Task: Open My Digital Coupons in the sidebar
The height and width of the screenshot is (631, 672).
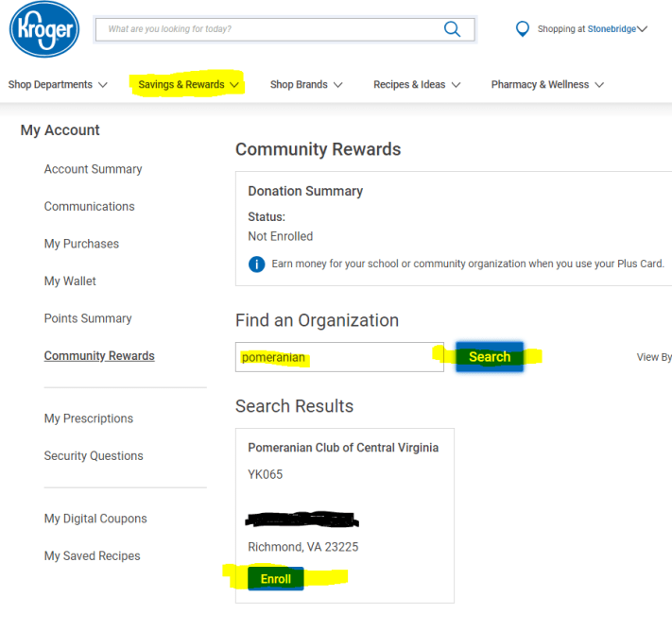Action: click(95, 519)
